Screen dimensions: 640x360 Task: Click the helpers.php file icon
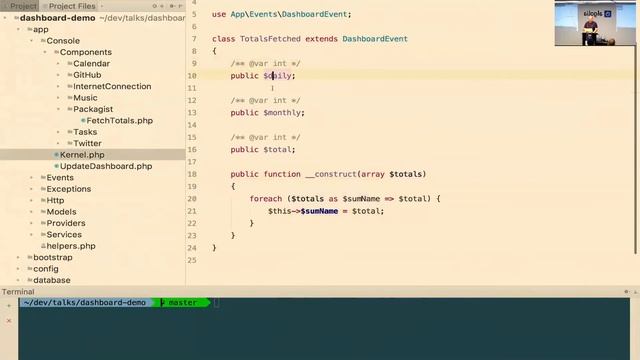click(43, 246)
